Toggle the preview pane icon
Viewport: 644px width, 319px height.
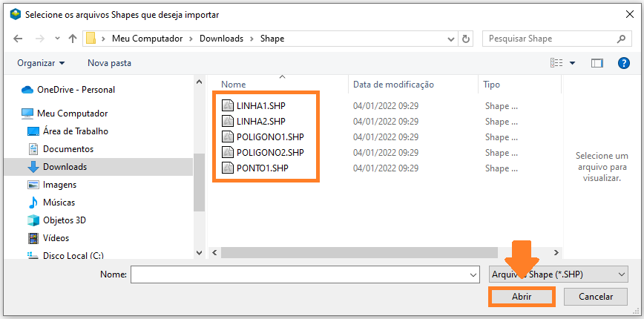point(597,63)
